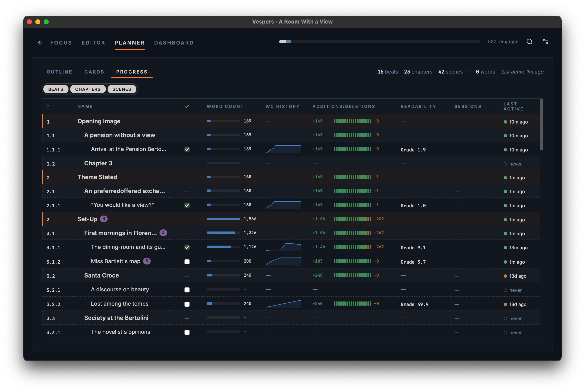Check the A discourse on beauty checkbox
Viewport: 585px width, 392px height.
pos(187,290)
